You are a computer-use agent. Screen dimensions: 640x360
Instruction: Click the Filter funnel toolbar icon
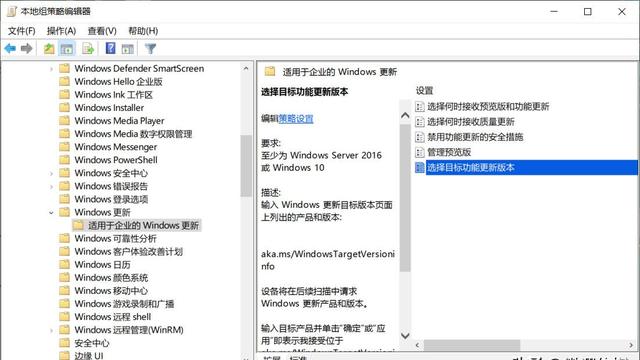pyautogui.click(x=150, y=49)
